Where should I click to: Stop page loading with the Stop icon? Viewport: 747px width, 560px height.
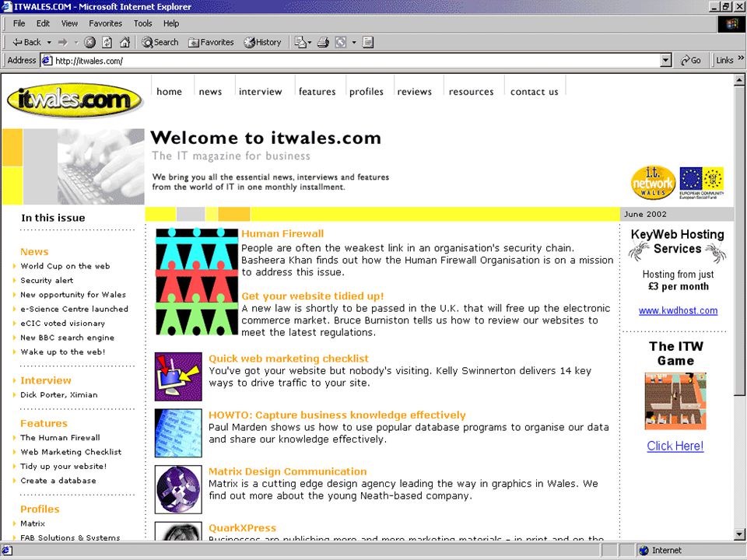coord(89,42)
